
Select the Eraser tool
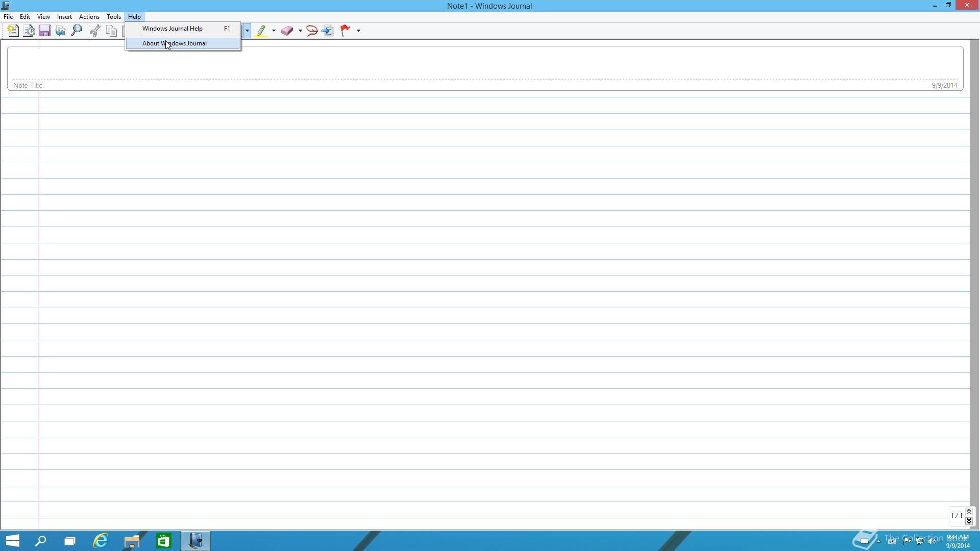287,31
